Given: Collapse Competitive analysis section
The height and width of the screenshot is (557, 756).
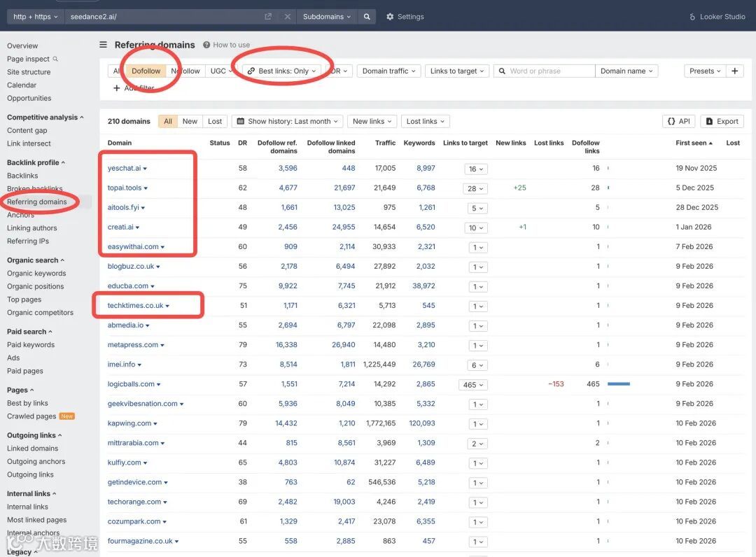Looking at the screenshot, I should click(45, 117).
